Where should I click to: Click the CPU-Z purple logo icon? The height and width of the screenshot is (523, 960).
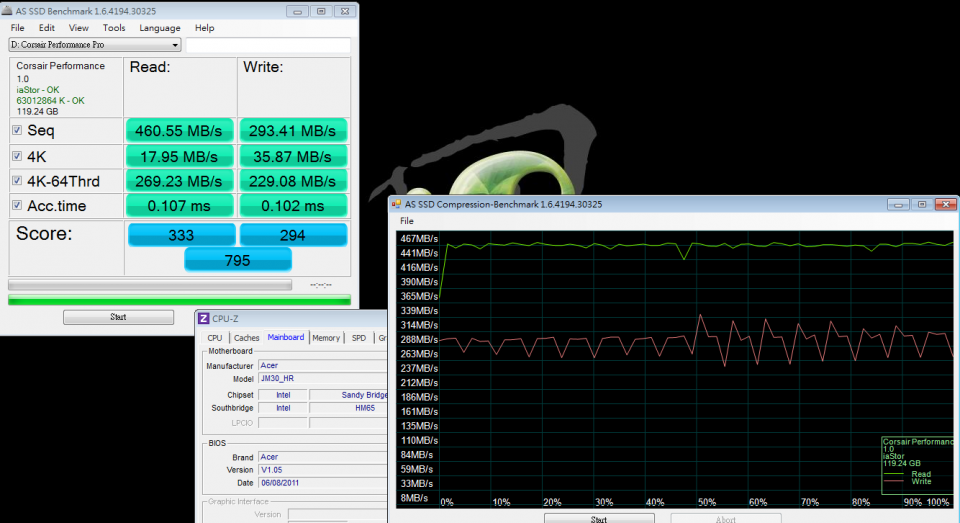click(x=204, y=318)
